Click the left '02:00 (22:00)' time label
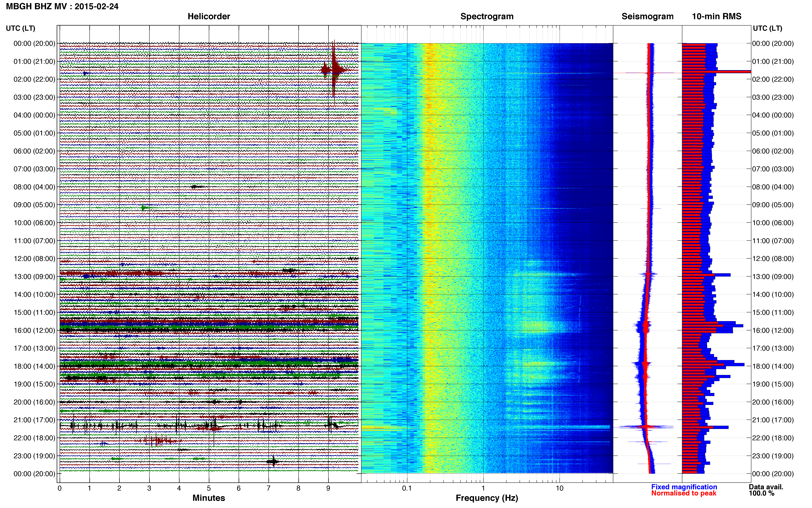 pyautogui.click(x=34, y=79)
